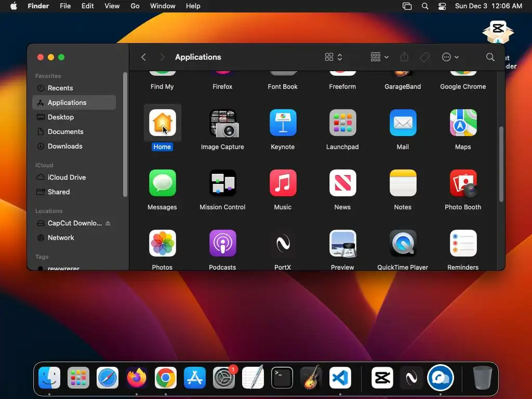The width and height of the screenshot is (532, 399).
Task: Open Documents in the sidebar
Action: [x=74, y=131]
